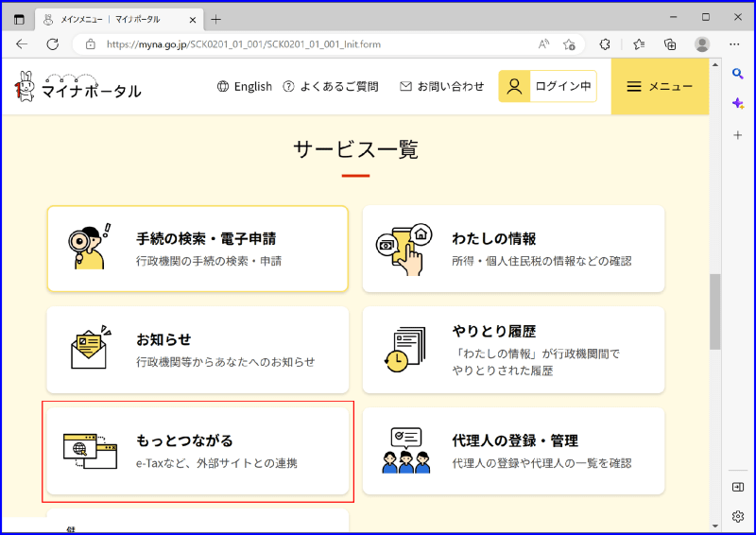Click text e-Taxなど、外部サイトとの連携
Screen dimensions: 756x535
(216, 463)
